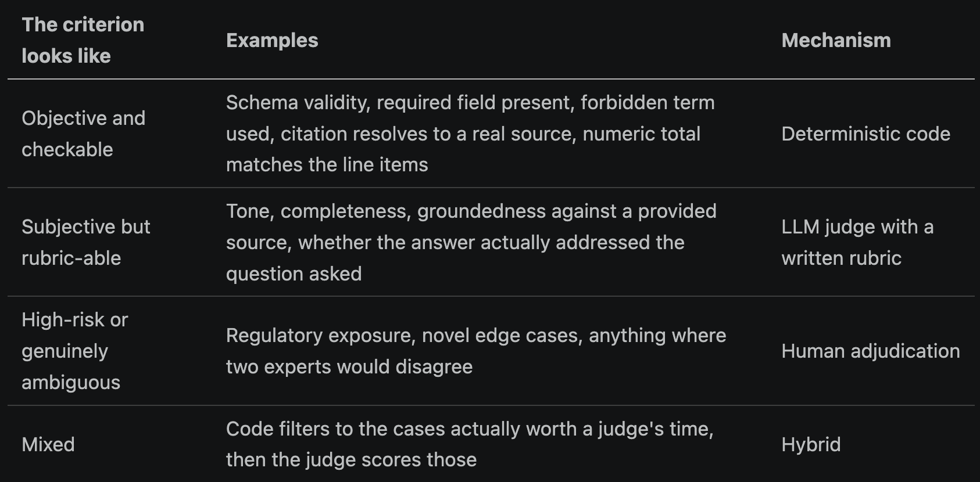The height and width of the screenshot is (482, 980).
Task: Click 'two experts would disagree' text
Action: 349,366
